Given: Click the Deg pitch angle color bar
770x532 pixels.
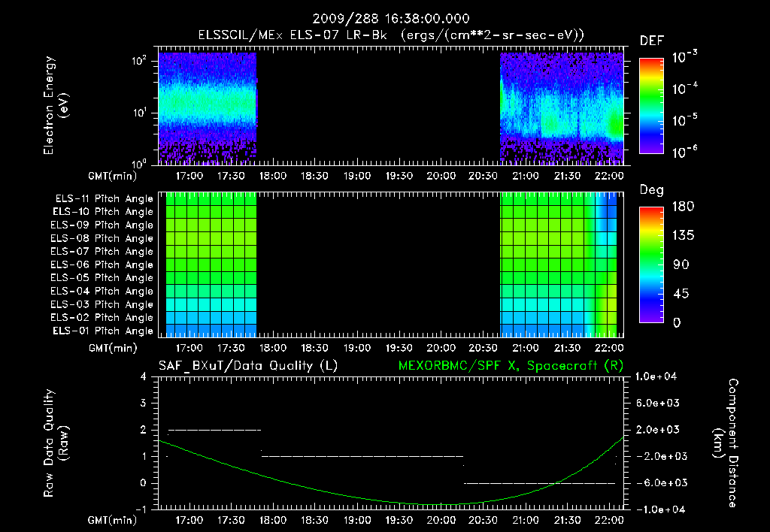Looking at the screenshot, I should [651, 265].
